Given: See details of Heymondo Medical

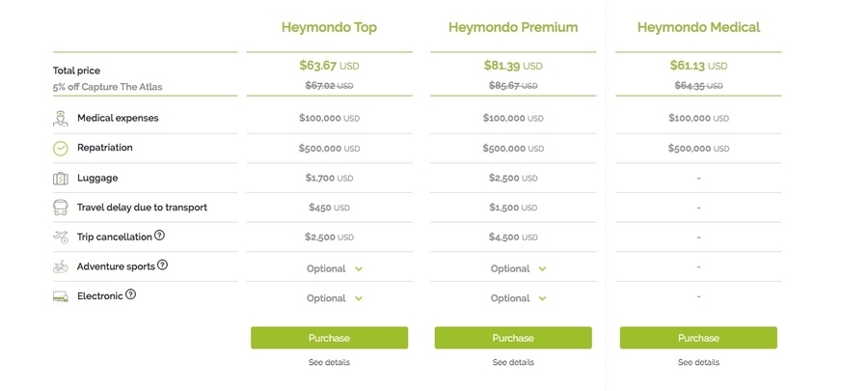Looking at the screenshot, I should coord(698,363).
